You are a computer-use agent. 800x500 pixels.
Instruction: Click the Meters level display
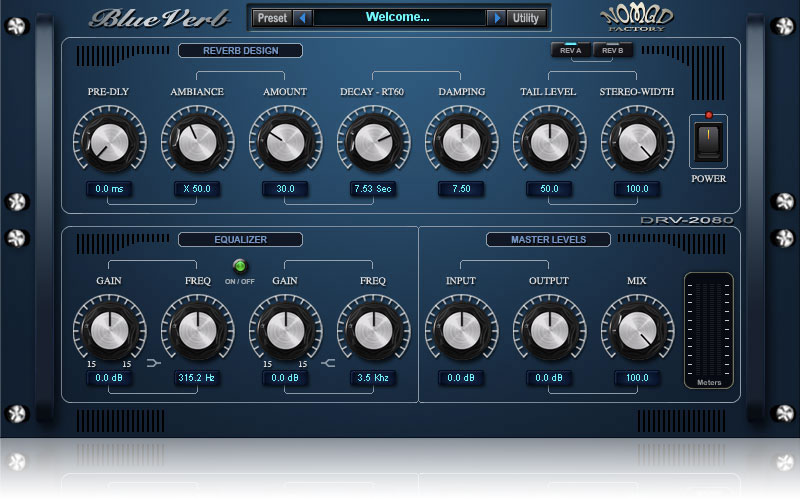[x=708, y=330]
